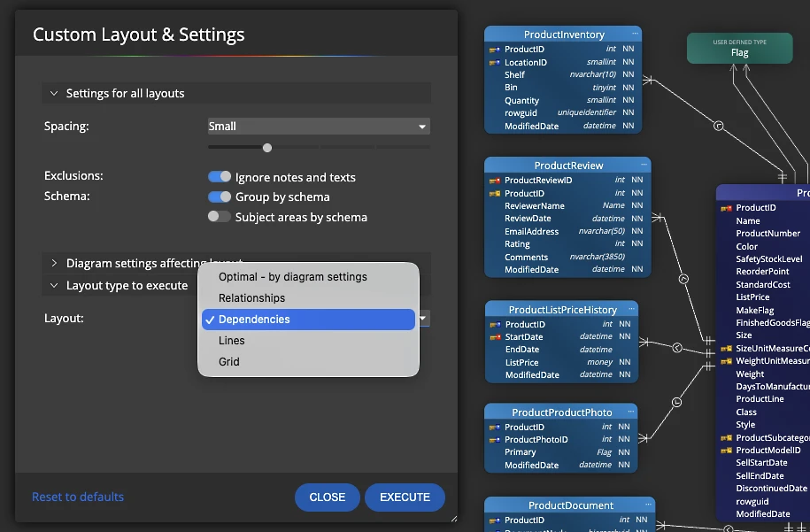810x532 pixels.
Task: Click key icon beside ProductPhotoID column
Action: (494, 440)
